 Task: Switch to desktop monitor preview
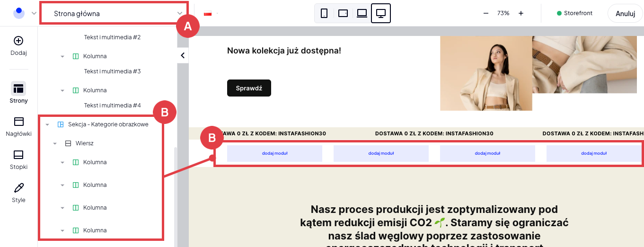click(381, 13)
